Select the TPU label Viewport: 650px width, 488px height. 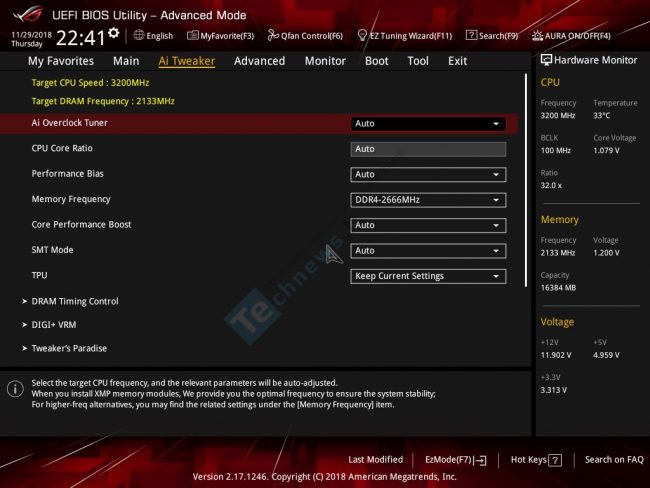39,275
